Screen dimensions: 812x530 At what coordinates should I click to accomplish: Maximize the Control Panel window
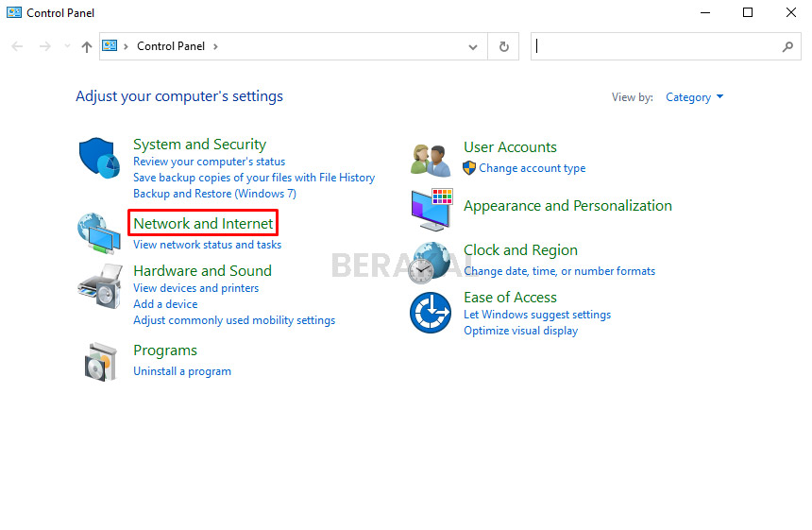tap(747, 12)
